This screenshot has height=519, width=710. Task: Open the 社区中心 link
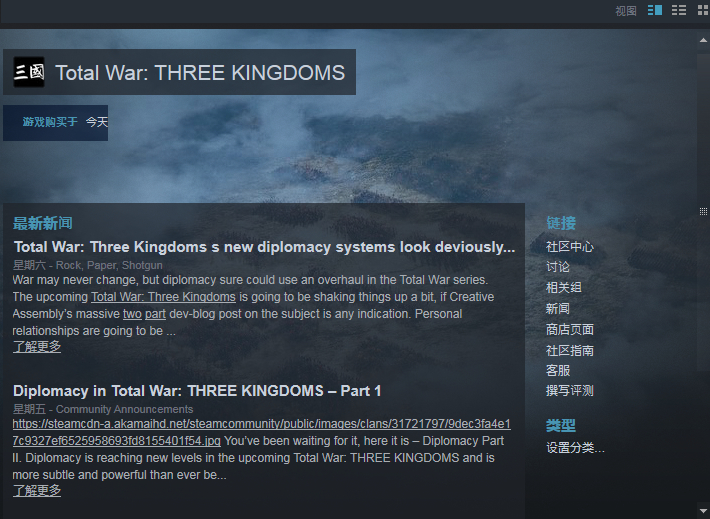[570, 247]
